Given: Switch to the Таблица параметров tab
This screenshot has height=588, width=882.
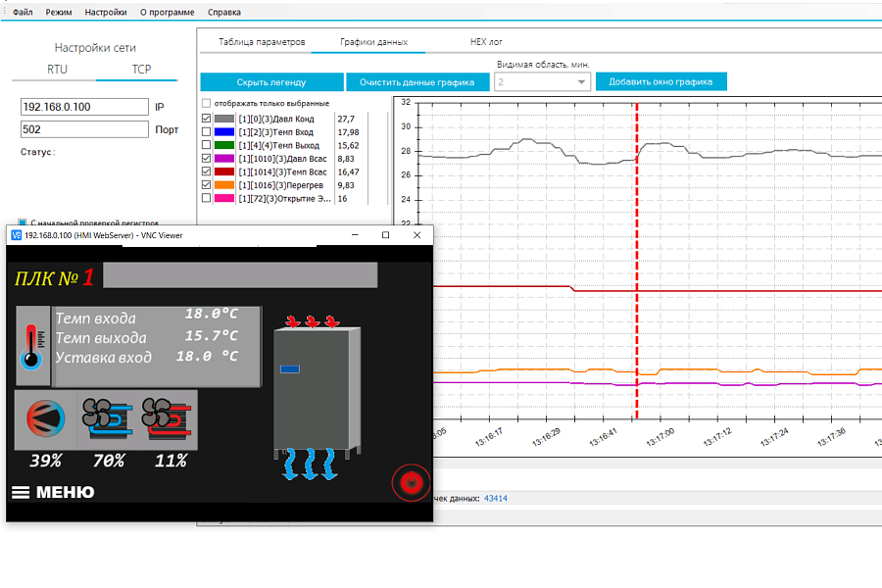Looking at the screenshot, I should pyautogui.click(x=262, y=42).
